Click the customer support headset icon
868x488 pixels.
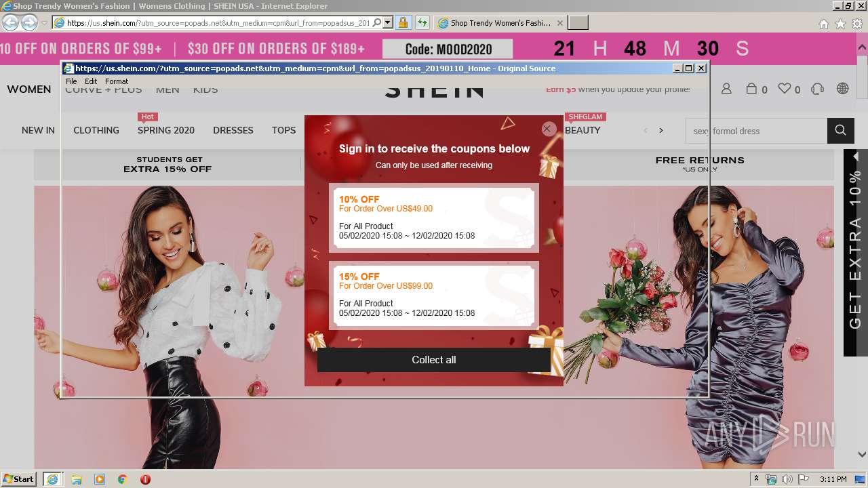[817, 89]
